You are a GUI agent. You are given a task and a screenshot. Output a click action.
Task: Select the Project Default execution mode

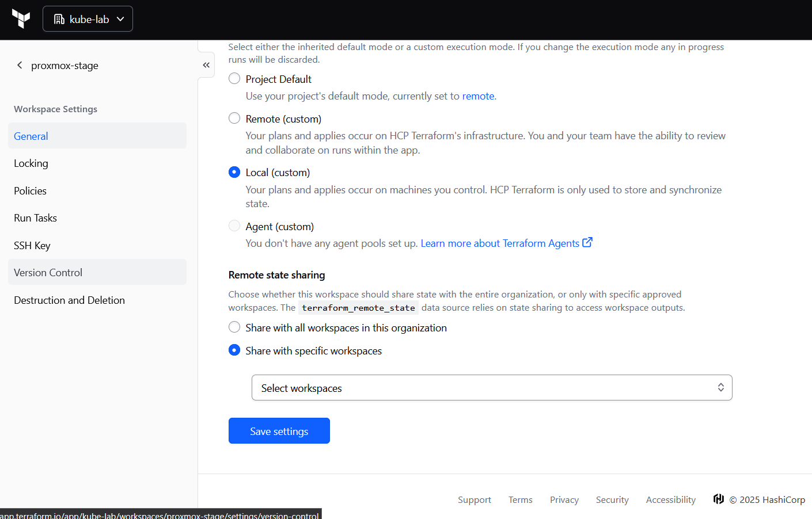pyautogui.click(x=234, y=79)
